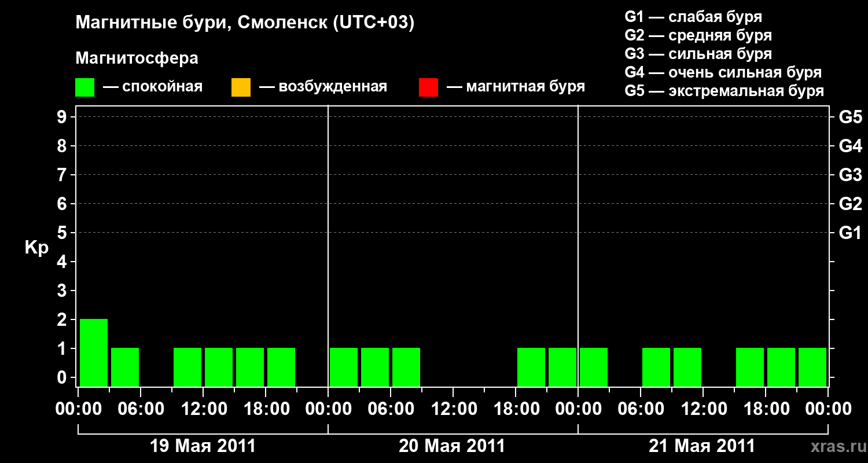Click the '18:00' time label above 21 Мая
868x463 pixels.
click(766, 409)
